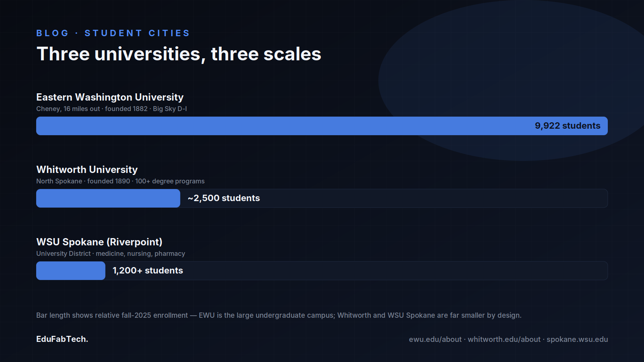The height and width of the screenshot is (362, 644).
Task: Click the empty track of Whitworth bar
Action: point(434,198)
